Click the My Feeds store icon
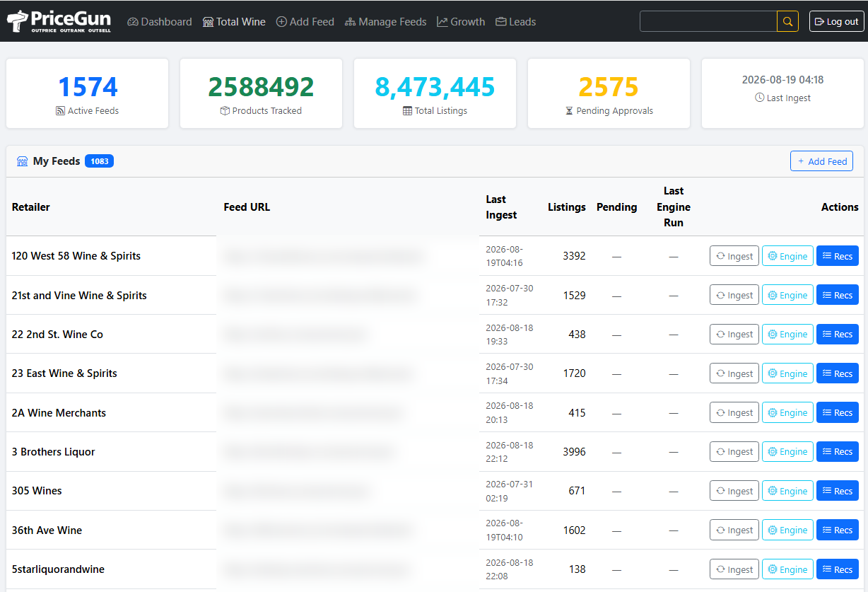 [x=22, y=161]
